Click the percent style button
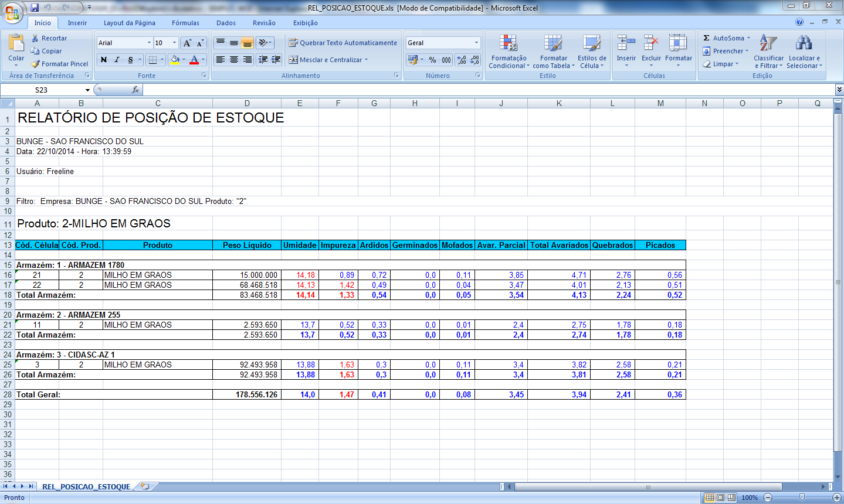The height and width of the screenshot is (504, 844). tap(432, 60)
